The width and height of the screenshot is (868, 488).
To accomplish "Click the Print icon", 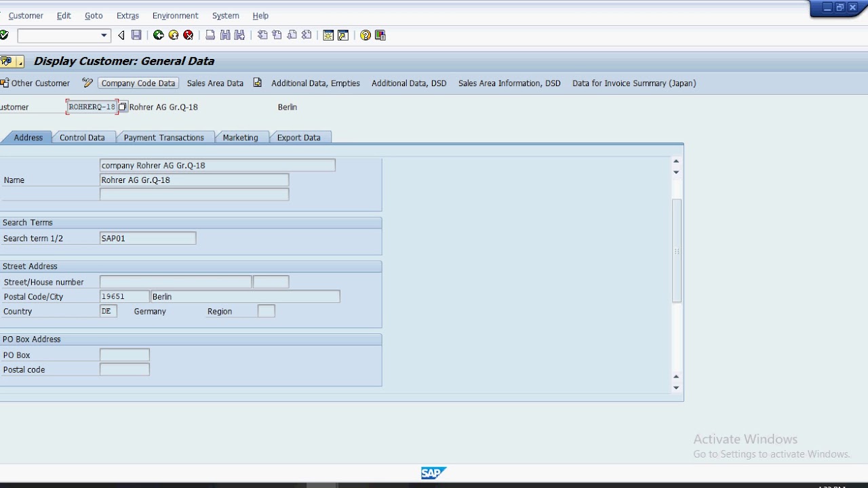I will click(210, 35).
